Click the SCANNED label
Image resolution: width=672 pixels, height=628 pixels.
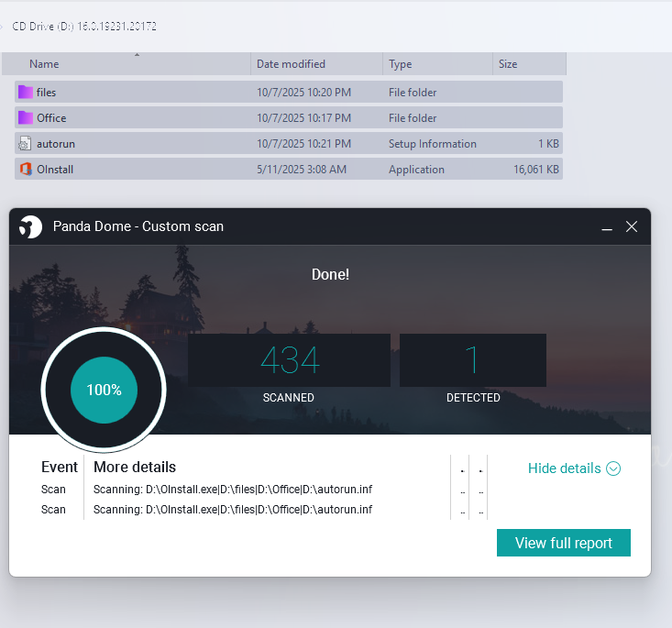289,397
